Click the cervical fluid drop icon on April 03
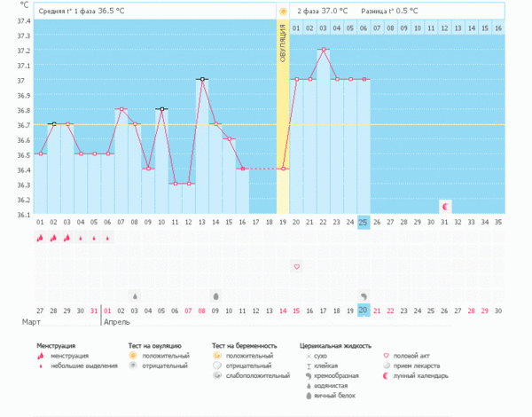 (135, 295)
